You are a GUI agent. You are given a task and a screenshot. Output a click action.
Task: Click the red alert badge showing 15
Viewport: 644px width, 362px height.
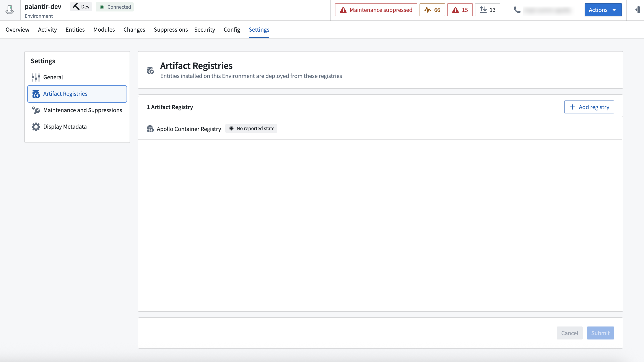click(x=460, y=10)
